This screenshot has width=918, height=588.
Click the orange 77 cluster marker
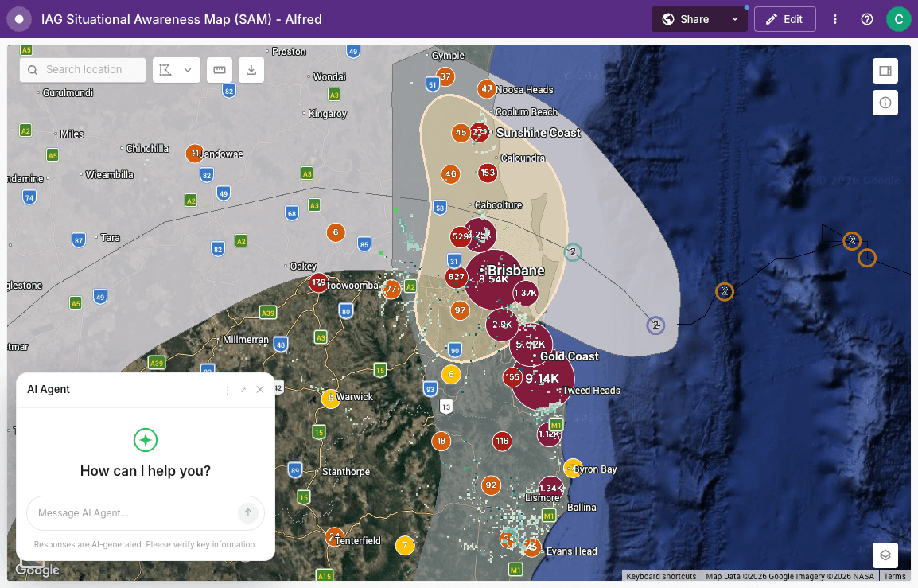point(391,289)
